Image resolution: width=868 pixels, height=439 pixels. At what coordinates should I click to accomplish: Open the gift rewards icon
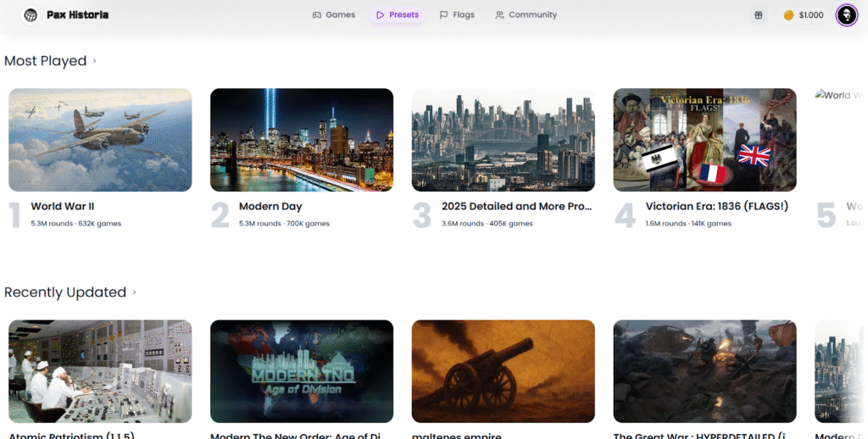[758, 15]
